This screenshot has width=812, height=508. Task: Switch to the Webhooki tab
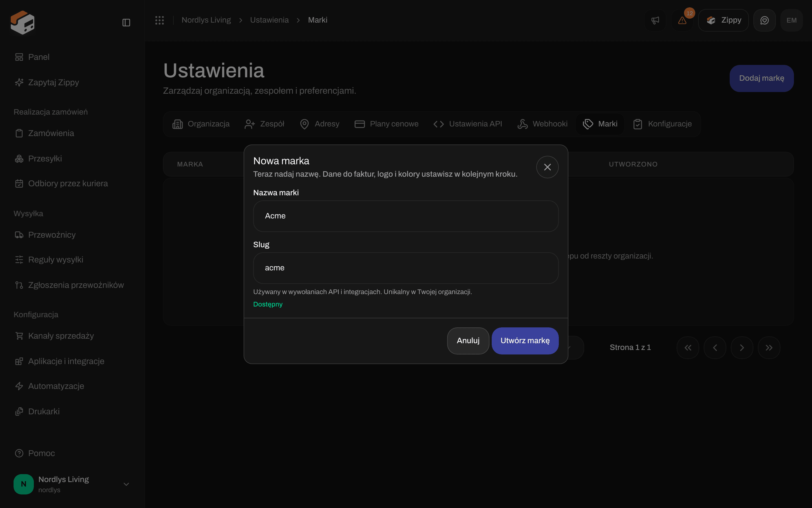tap(542, 124)
